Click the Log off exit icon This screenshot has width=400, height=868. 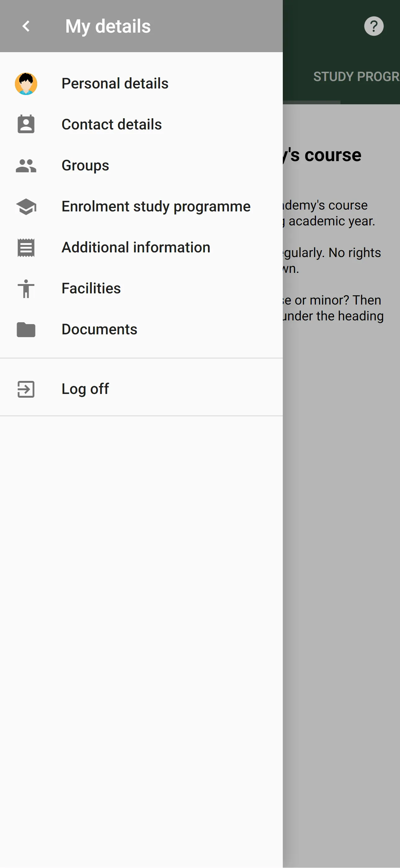click(x=26, y=389)
